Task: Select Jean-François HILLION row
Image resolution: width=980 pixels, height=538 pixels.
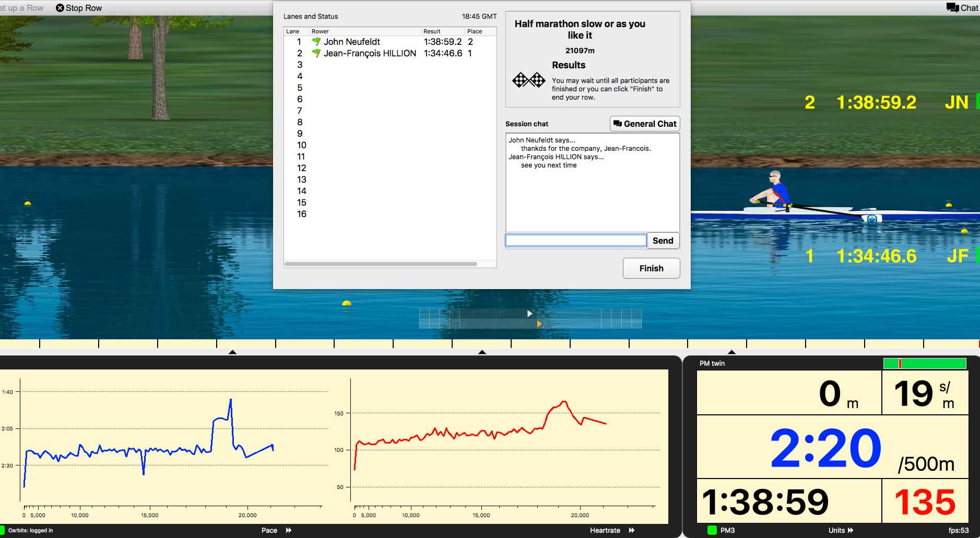Action: 389,53
